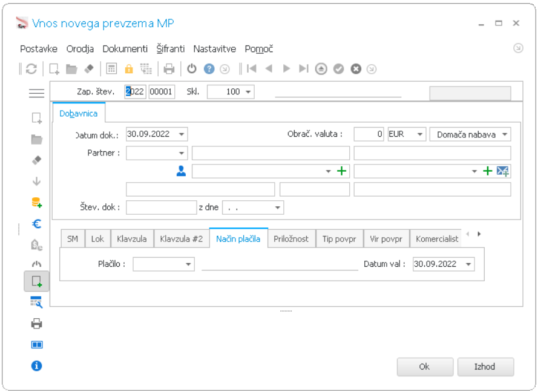
Task: Click the sidebar down arrow icon
Action: tap(37, 181)
